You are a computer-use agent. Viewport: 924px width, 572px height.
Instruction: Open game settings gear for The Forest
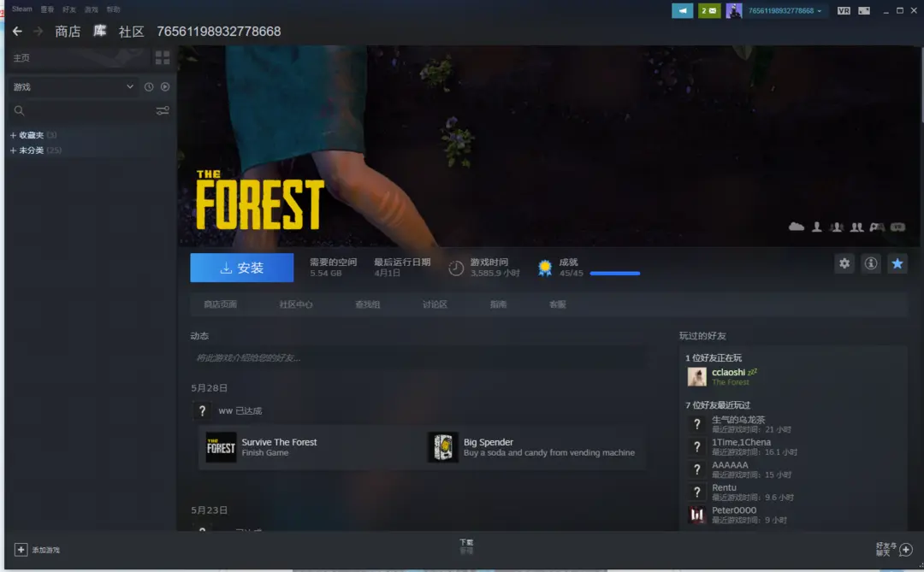pos(844,263)
